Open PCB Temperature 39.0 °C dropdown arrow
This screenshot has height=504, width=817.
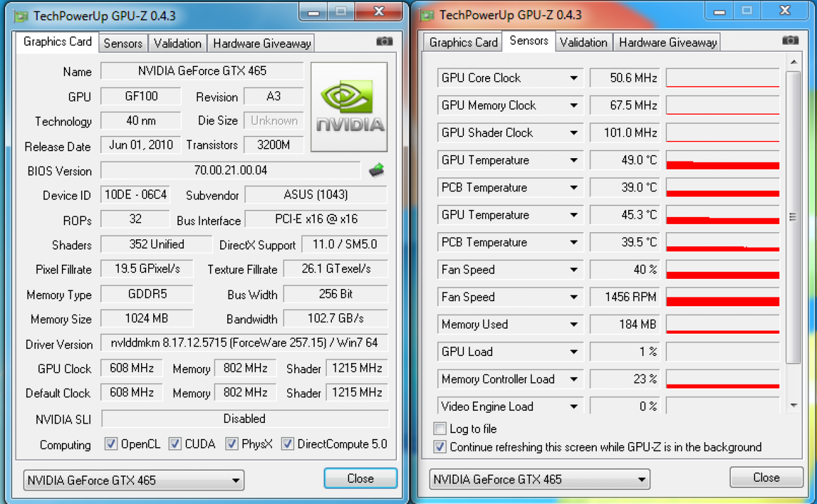574,188
